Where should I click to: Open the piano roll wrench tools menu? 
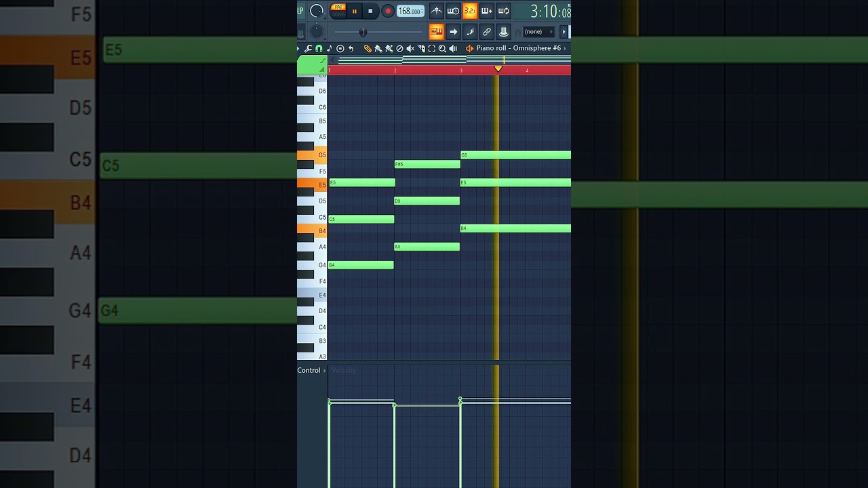coord(308,49)
